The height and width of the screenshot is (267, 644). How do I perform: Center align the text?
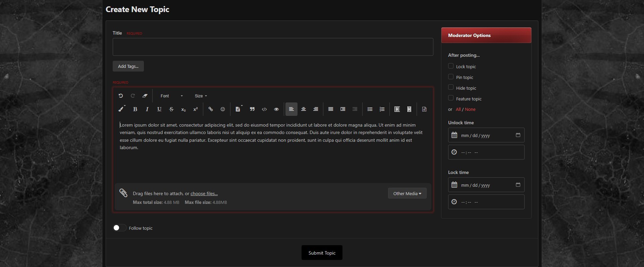click(304, 109)
